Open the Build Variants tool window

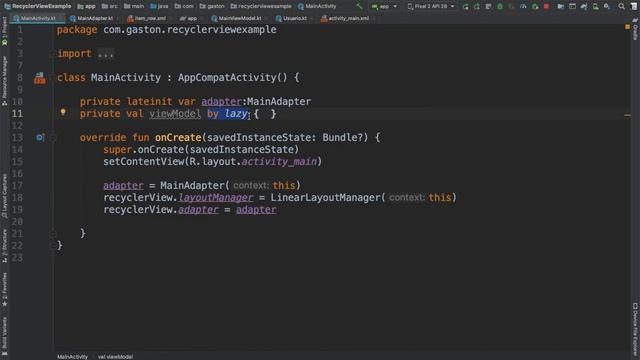[4, 336]
